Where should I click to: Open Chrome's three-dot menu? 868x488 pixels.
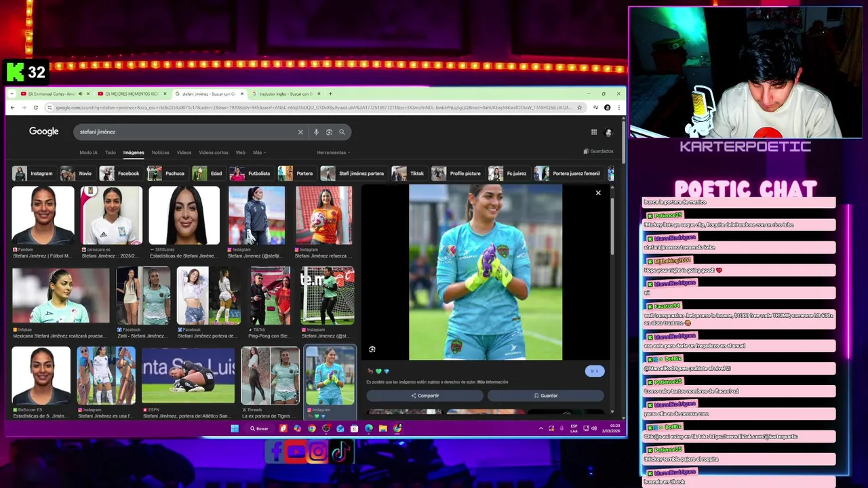618,107
